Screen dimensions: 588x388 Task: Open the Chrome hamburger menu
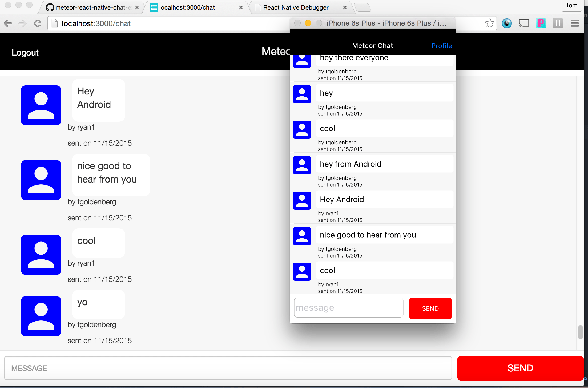tap(575, 23)
